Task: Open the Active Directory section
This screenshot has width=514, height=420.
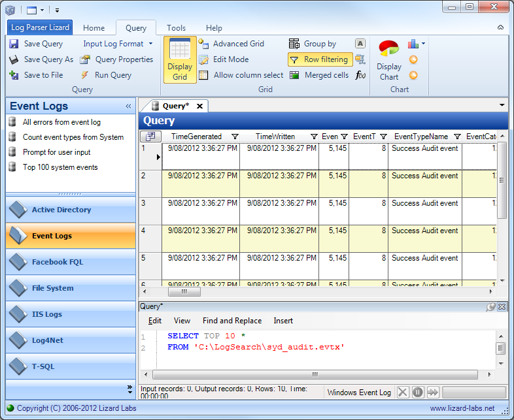Action: coord(71,210)
